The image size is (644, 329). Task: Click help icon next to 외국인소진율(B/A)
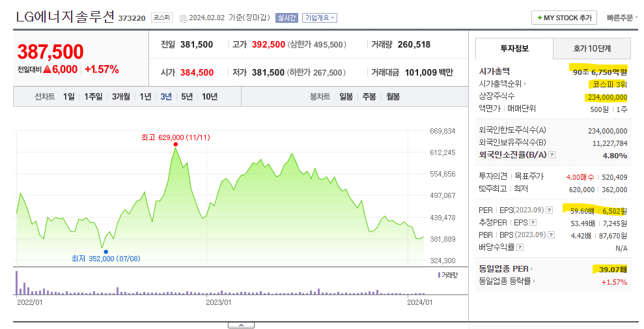552,155
